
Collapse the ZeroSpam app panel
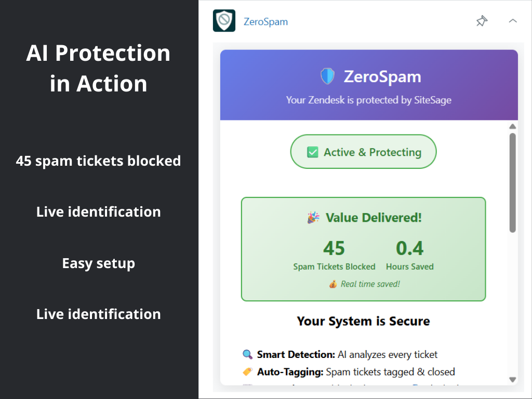tap(513, 21)
